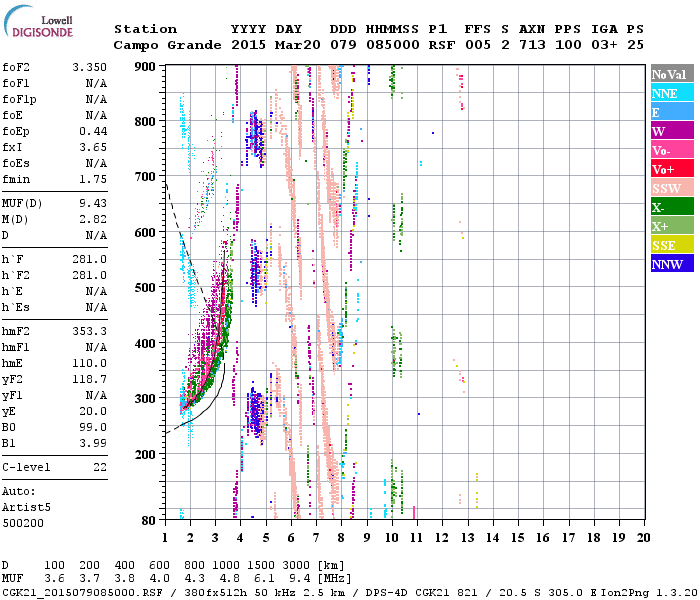Image resolution: width=700 pixels, height=600 pixels.
Task: Select the SSE yellow legend swatch
Action: coord(672,245)
